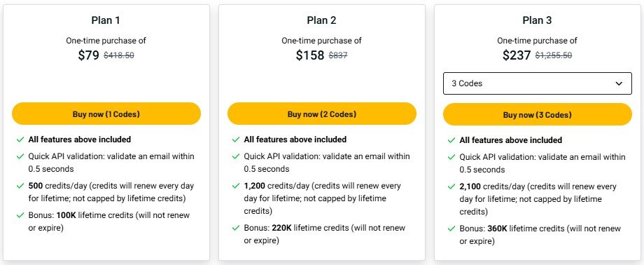This screenshot has width=644, height=265.
Task: Click checkmark beside Plan 3 360K bonus
Action: (451, 229)
